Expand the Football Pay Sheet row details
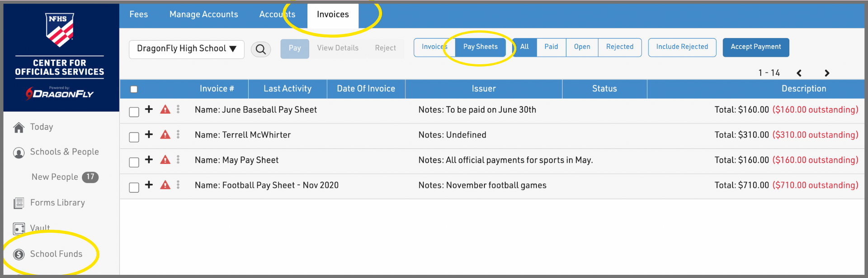This screenshot has height=278, width=868. tap(149, 185)
